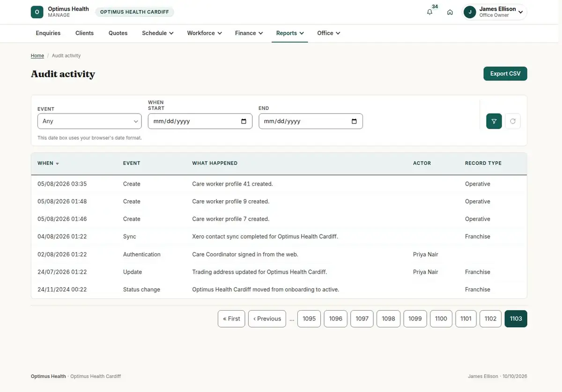Open the Quotes tab
This screenshot has height=392, width=562.
118,33
